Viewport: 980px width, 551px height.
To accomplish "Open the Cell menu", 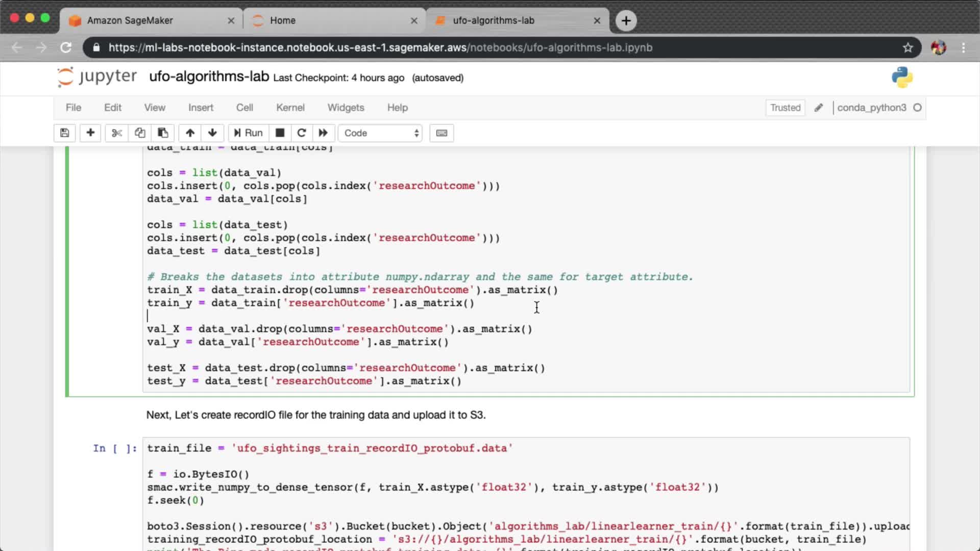I will [x=244, y=108].
